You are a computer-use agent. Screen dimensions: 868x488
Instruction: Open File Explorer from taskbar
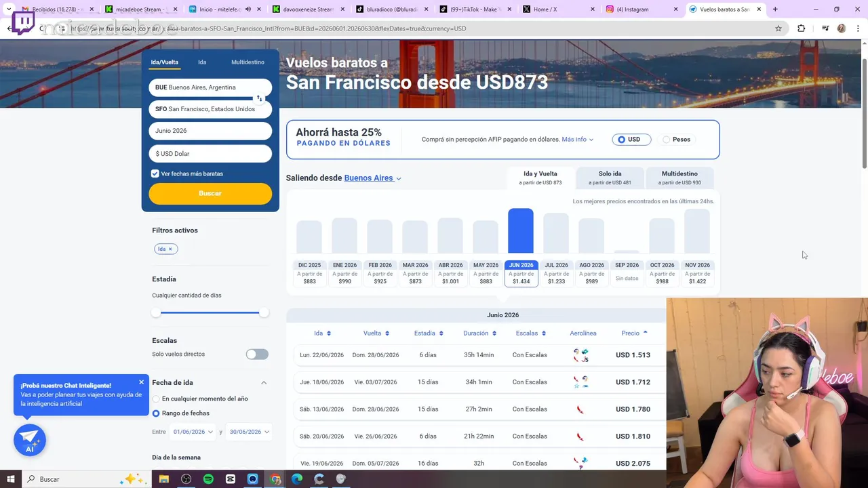[164, 479]
